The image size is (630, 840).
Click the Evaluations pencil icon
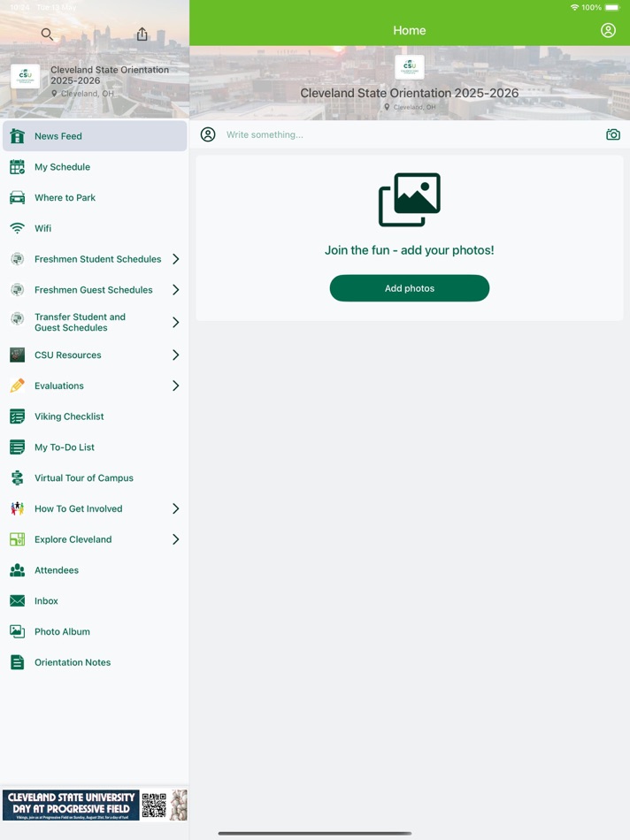coord(17,386)
